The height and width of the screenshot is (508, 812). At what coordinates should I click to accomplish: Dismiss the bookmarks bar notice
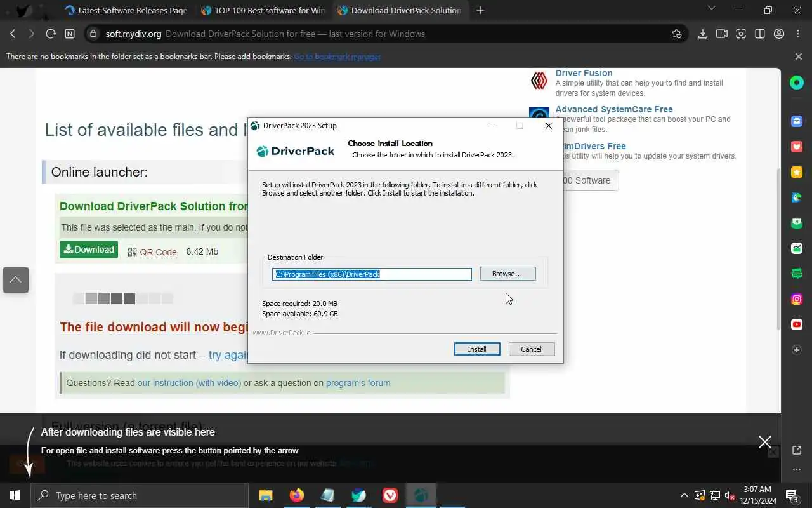pyautogui.click(x=798, y=57)
